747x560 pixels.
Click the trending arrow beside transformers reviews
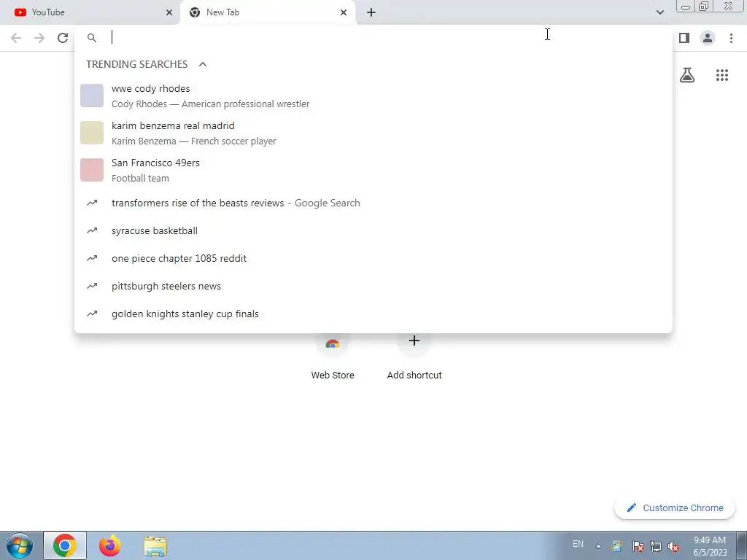click(x=92, y=203)
